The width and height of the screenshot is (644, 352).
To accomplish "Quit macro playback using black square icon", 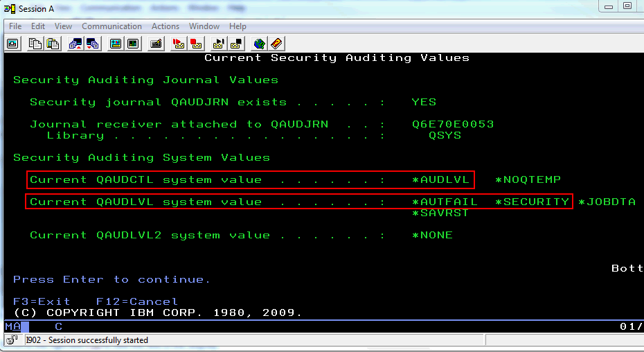I will (235, 44).
